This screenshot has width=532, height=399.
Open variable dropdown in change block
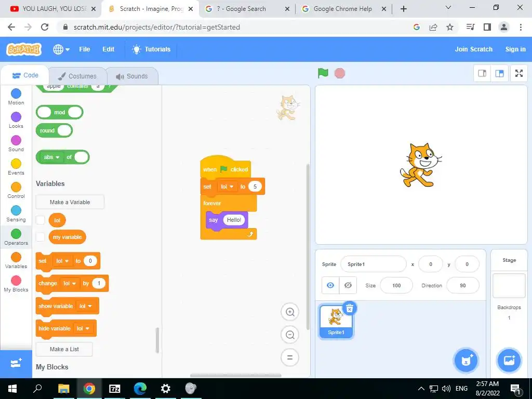click(x=70, y=283)
